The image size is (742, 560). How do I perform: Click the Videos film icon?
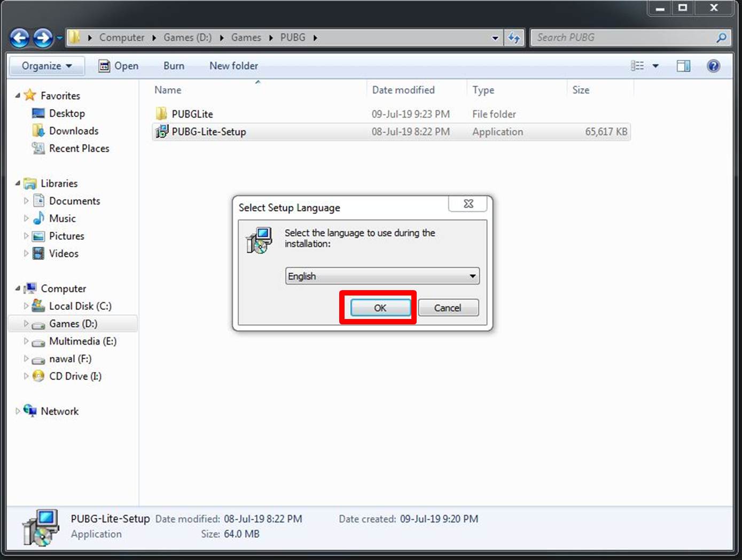tap(38, 253)
